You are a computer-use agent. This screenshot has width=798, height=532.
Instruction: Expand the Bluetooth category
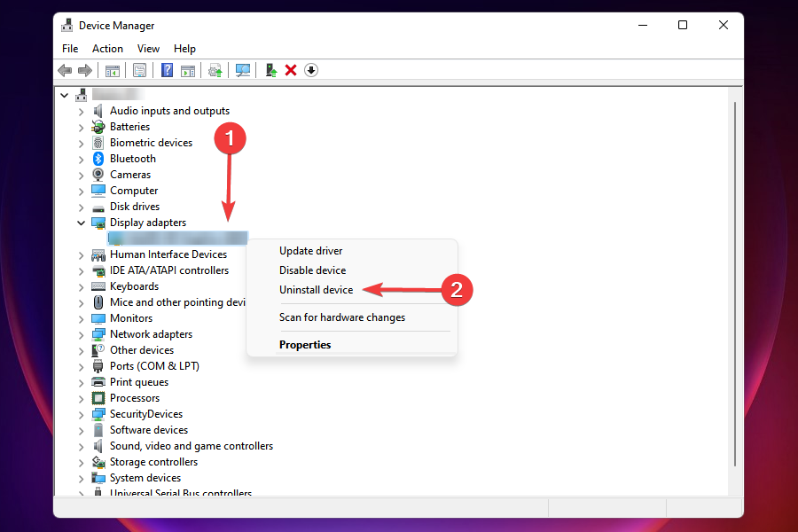(82, 159)
